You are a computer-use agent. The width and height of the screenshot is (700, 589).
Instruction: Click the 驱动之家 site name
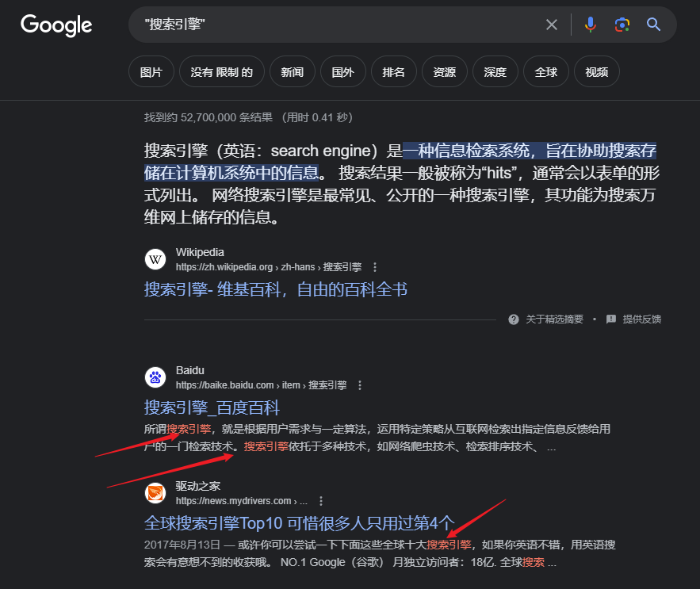point(198,486)
